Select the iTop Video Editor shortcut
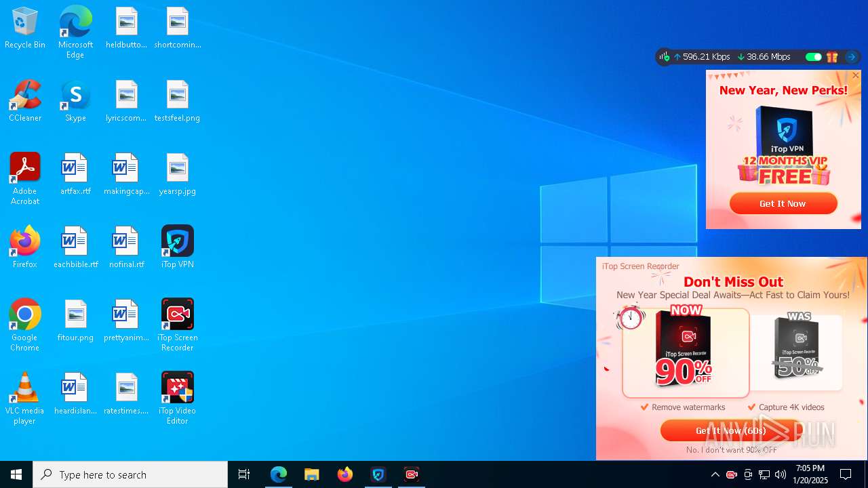Image resolution: width=868 pixels, height=488 pixels. (x=177, y=399)
